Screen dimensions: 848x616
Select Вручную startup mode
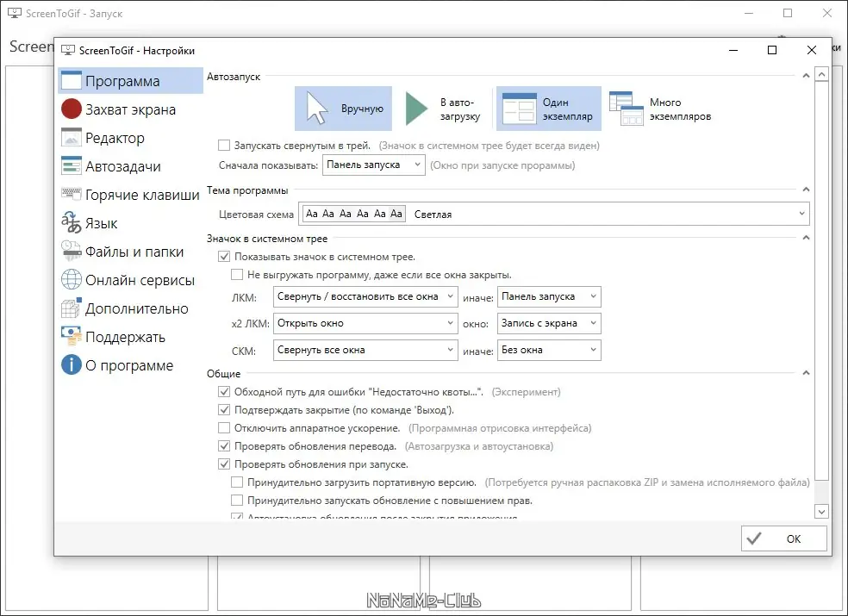pos(343,109)
